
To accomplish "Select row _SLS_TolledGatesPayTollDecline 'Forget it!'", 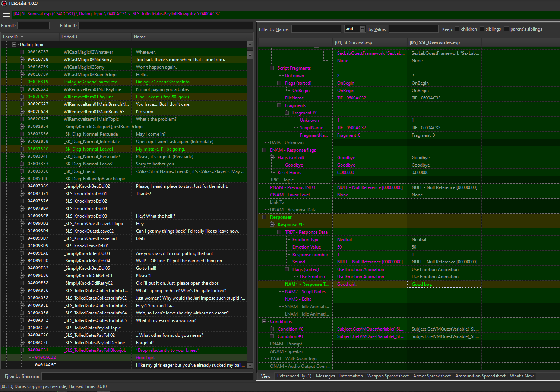I will (x=123, y=343).
